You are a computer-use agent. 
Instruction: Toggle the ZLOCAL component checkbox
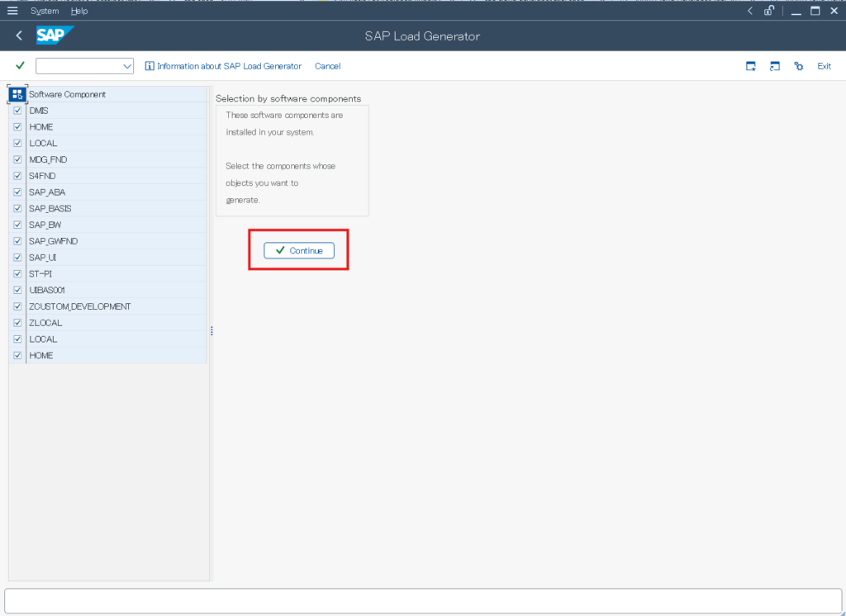(17, 322)
